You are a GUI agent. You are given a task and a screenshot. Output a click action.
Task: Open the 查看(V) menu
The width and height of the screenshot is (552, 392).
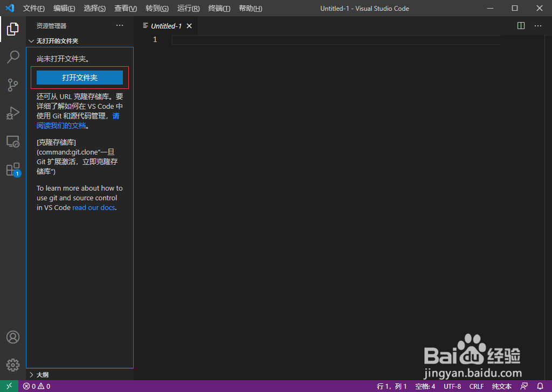tap(126, 8)
